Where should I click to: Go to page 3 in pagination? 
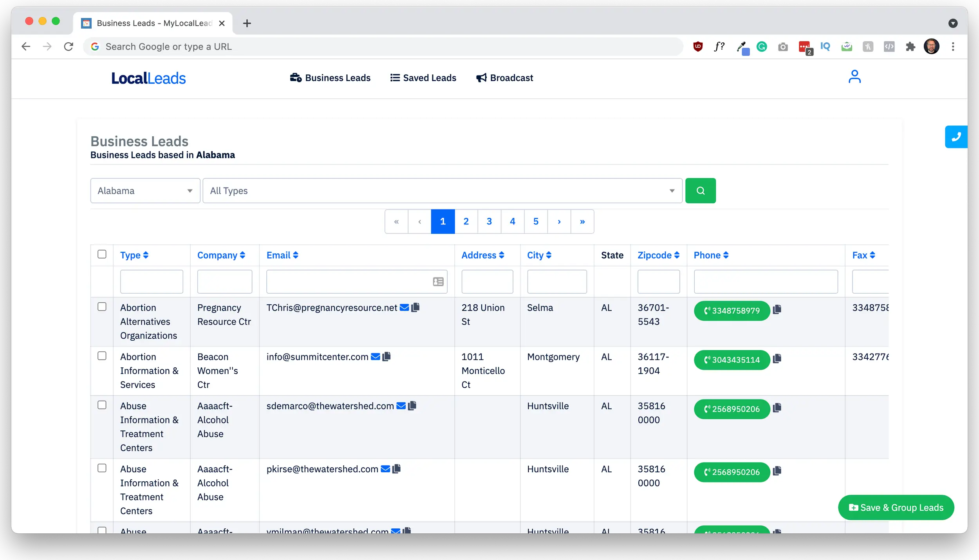[489, 222]
